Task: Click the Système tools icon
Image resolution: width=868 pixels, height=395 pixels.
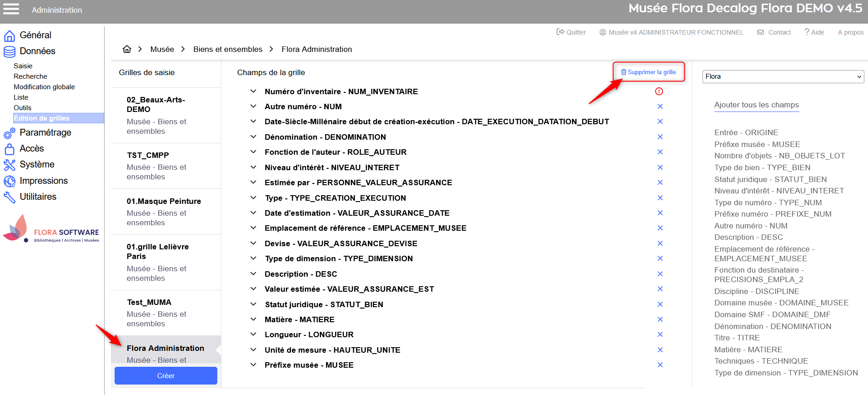Action: (10, 165)
